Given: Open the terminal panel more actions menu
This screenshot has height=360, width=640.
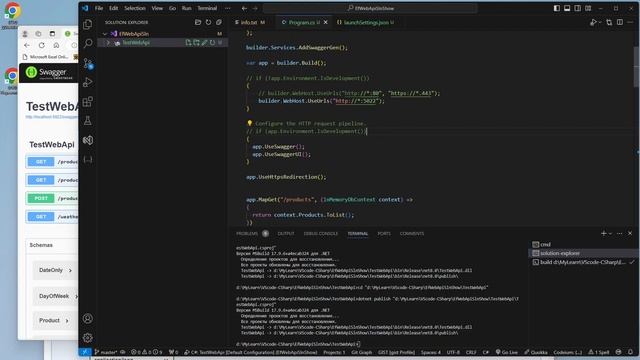Looking at the screenshot, I should 620,233.
